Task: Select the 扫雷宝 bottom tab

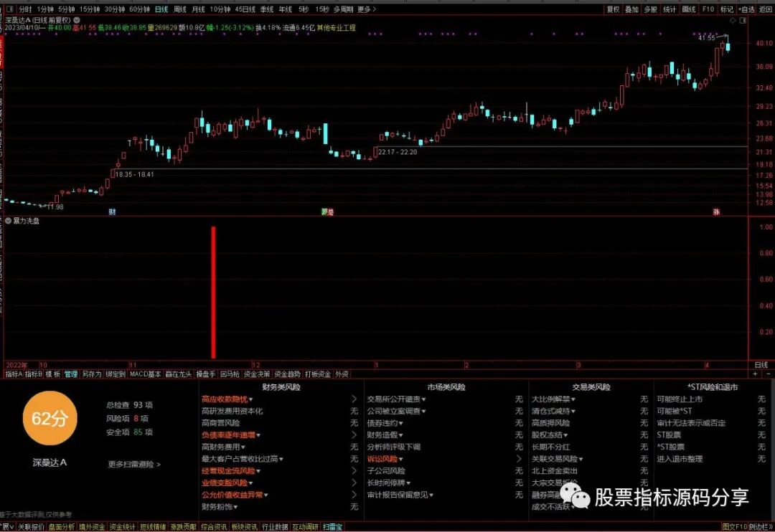Action: coord(333,527)
